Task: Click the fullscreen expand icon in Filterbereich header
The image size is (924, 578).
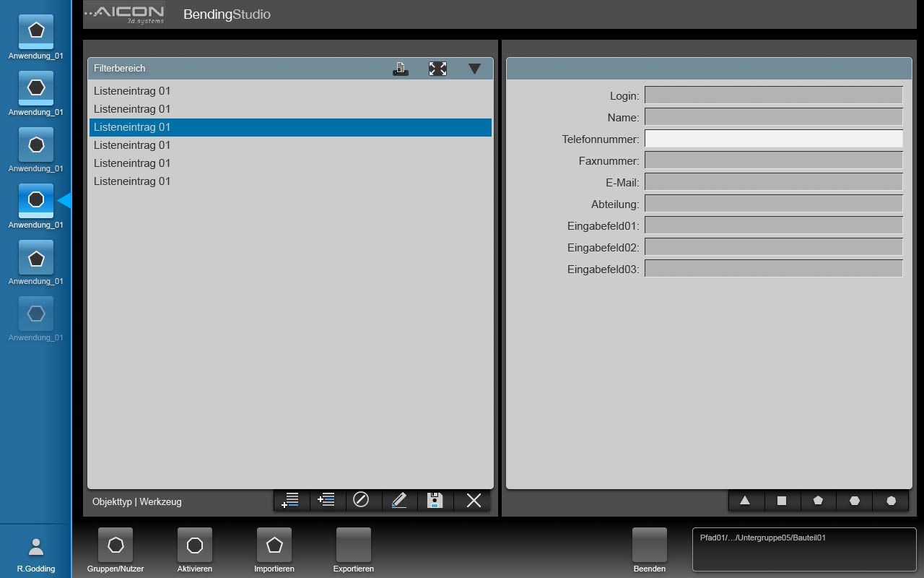Action: (x=437, y=69)
